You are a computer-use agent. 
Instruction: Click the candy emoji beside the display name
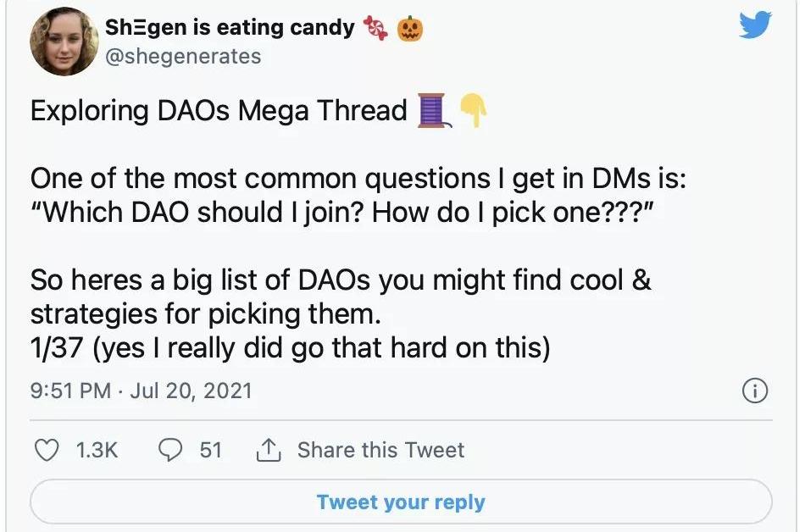[x=375, y=29]
